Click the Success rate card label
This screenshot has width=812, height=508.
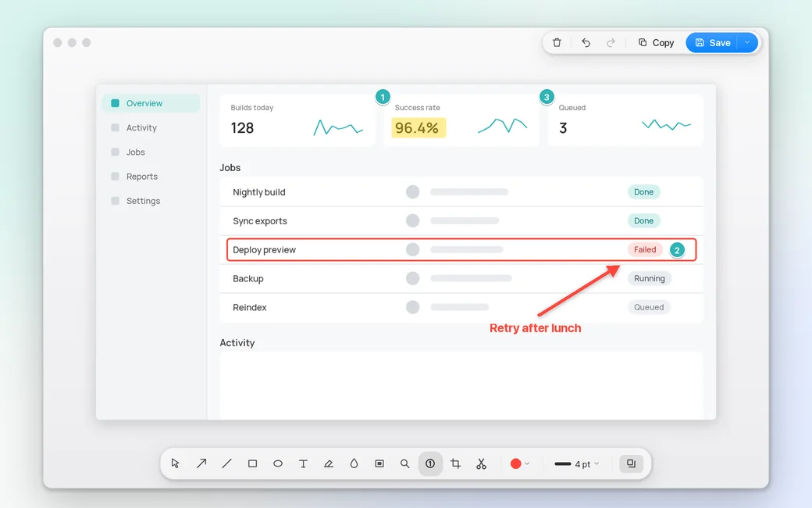pyautogui.click(x=418, y=108)
